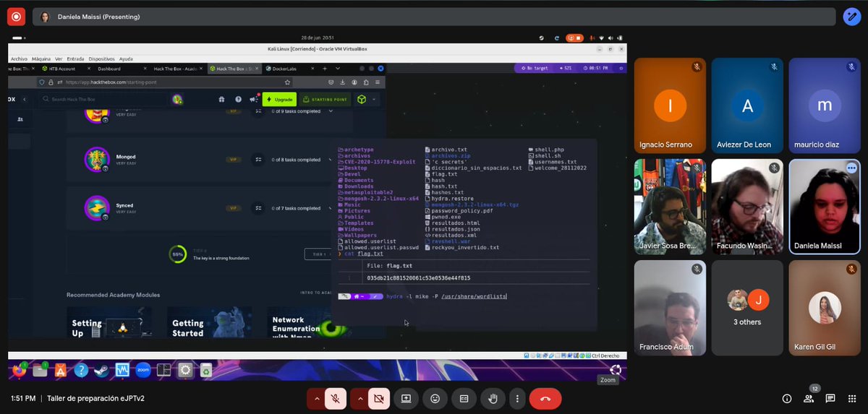This screenshot has width=868, height=414.
Task: Open the in-call chat panel
Action: [830, 398]
